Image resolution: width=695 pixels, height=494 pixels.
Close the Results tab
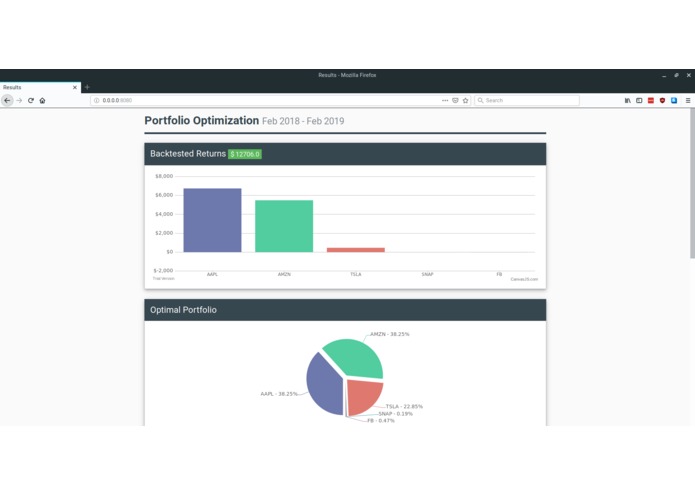[x=74, y=87]
